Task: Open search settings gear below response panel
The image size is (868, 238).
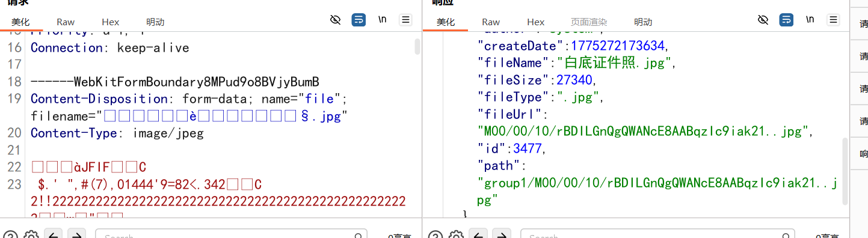Action: [456, 236]
